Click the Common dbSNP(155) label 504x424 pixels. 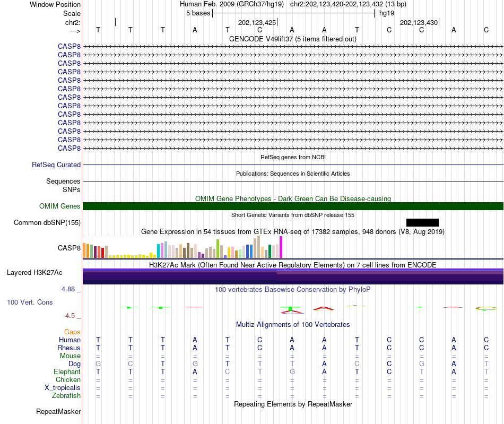coord(47,222)
